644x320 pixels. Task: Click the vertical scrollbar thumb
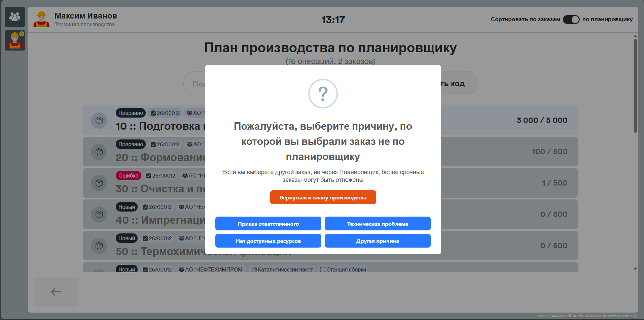(635, 86)
